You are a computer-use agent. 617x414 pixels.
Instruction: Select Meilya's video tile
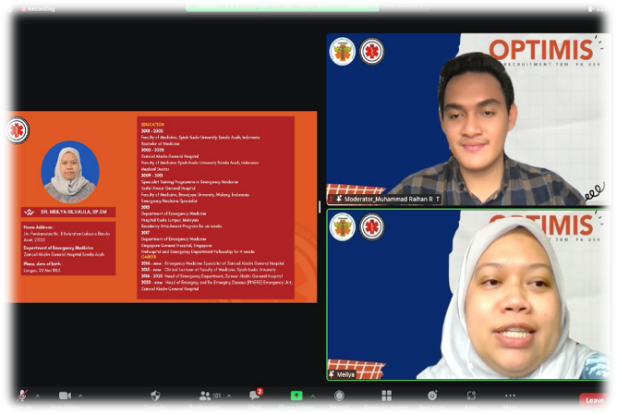(468, 295)
